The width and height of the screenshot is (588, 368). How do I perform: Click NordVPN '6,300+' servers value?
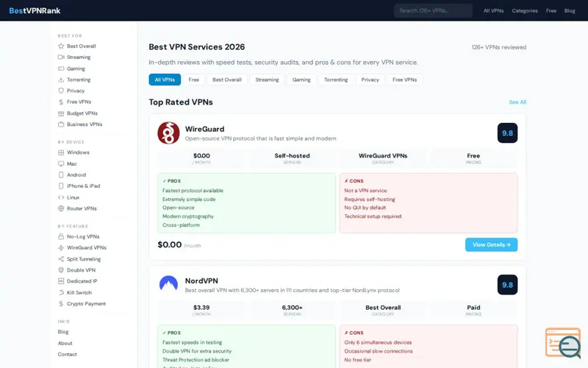tap(292, 307)
